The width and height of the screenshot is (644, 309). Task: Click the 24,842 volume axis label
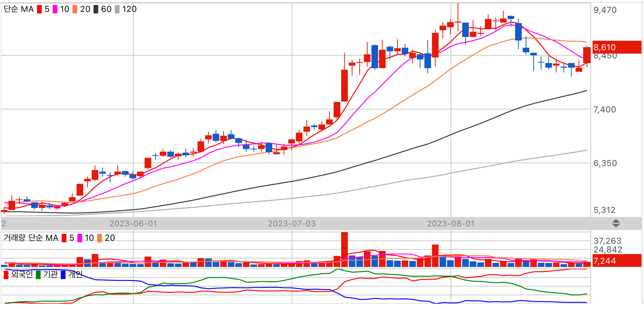pyautogui.click(x=608, y=250)
